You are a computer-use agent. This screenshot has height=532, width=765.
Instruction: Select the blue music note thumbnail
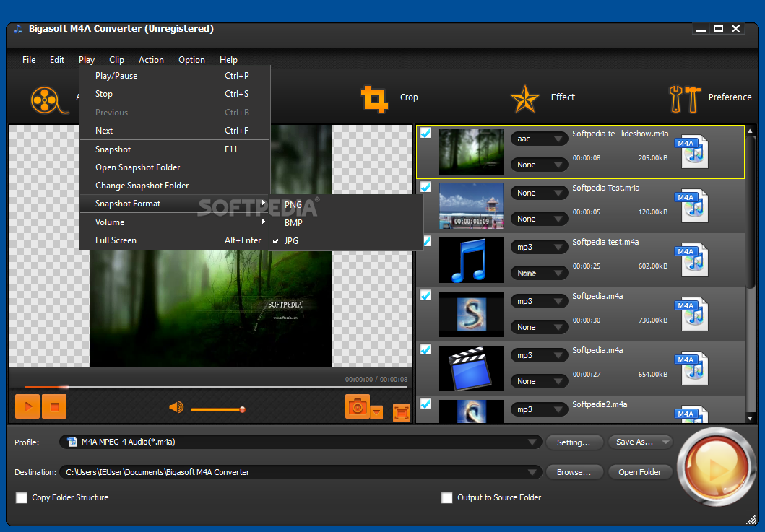coord(471,260)
